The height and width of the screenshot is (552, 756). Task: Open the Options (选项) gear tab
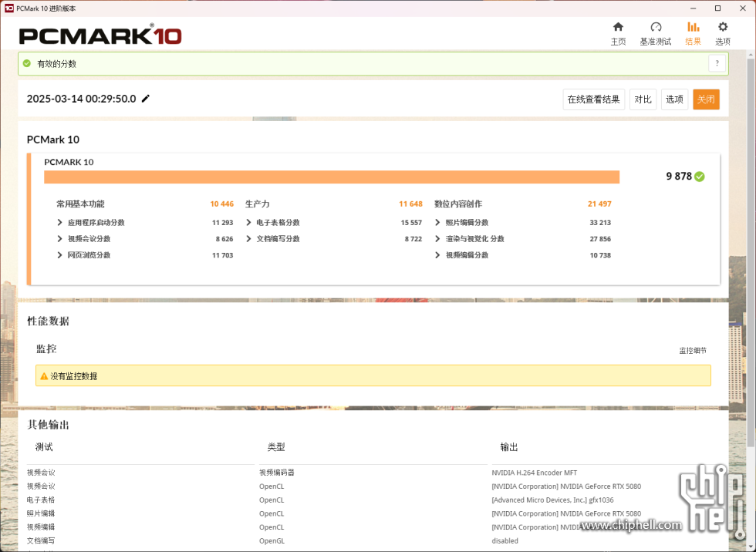(x=722, y=34)
